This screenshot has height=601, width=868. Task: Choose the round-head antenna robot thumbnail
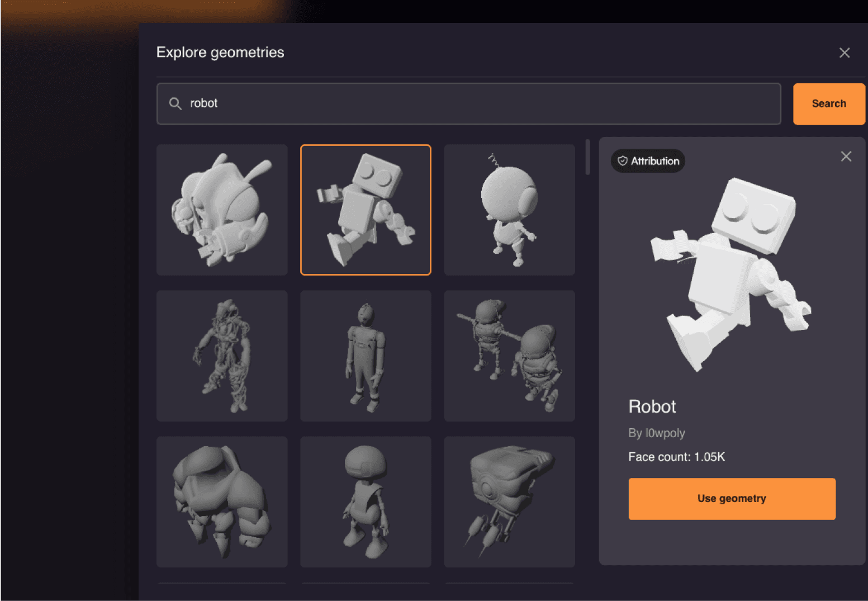pos(509,210)
